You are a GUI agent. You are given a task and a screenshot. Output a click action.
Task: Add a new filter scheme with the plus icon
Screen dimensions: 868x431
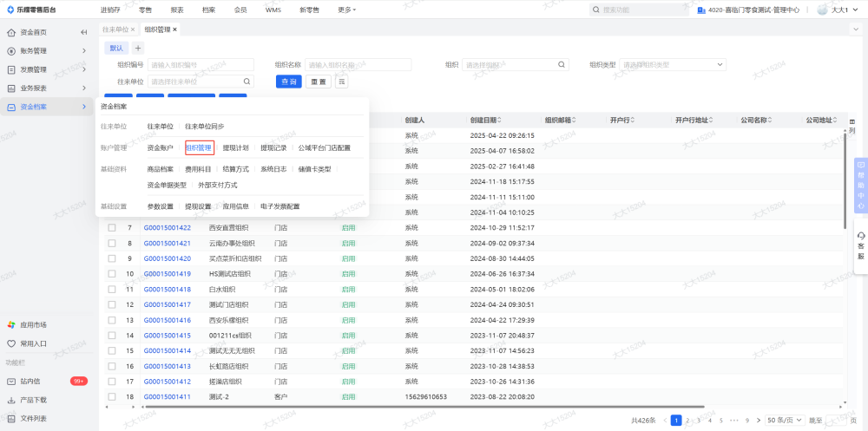point(137,48)
